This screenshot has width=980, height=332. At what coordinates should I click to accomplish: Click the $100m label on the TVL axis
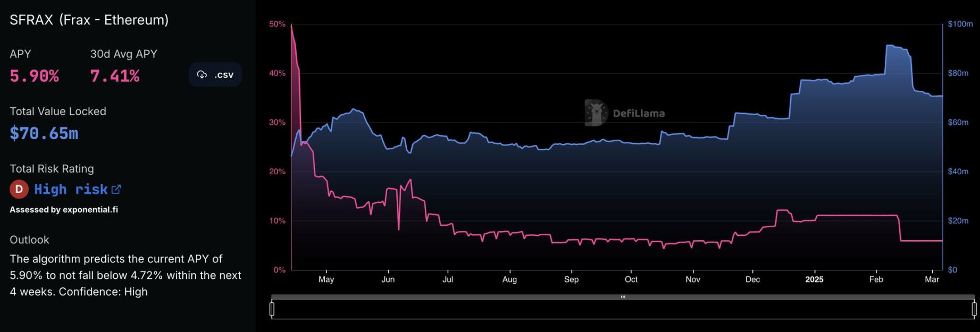pyautogui.click(x=960, y=24)
